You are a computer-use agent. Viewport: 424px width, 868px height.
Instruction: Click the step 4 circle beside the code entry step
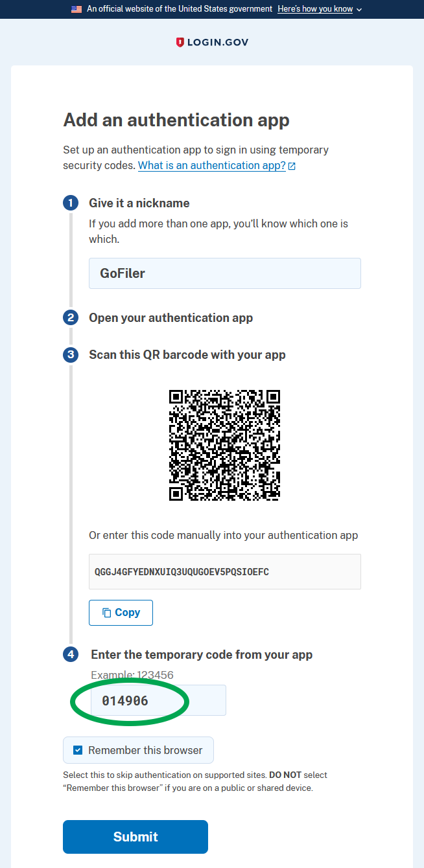[70, 654]
